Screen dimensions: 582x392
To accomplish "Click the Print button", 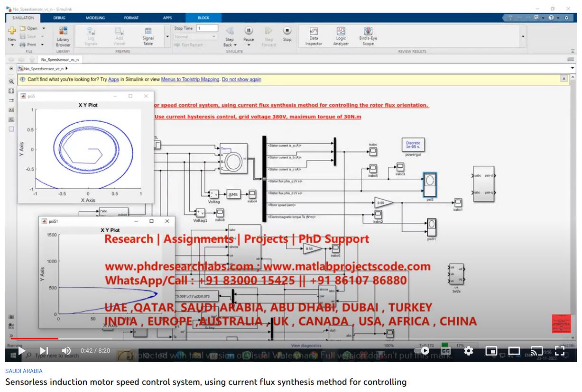I will pyautogui.click(x=28, y=45).
